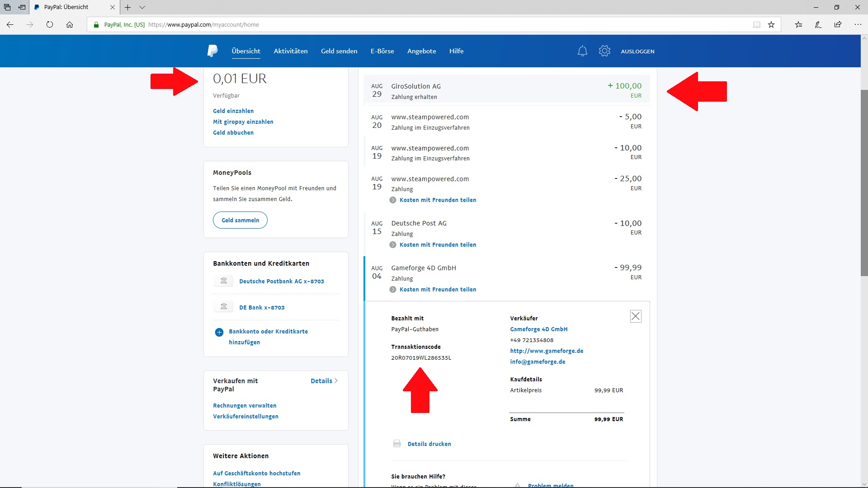The width and height of the screenshot is (868, 488).
Task: Open the settings gear in the PayPal header
Action: [604, 51]
